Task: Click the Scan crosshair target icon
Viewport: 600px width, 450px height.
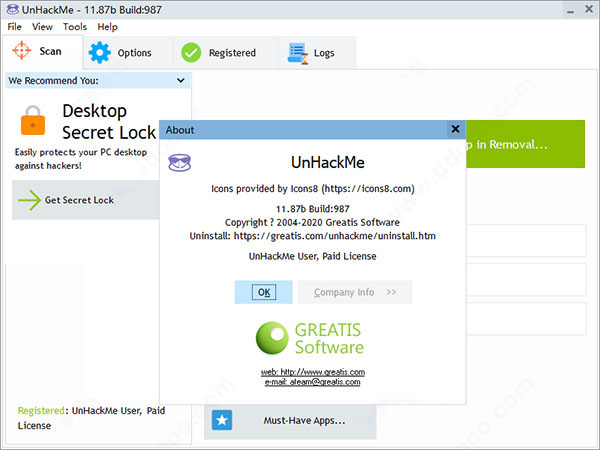Action: (21, 51)
